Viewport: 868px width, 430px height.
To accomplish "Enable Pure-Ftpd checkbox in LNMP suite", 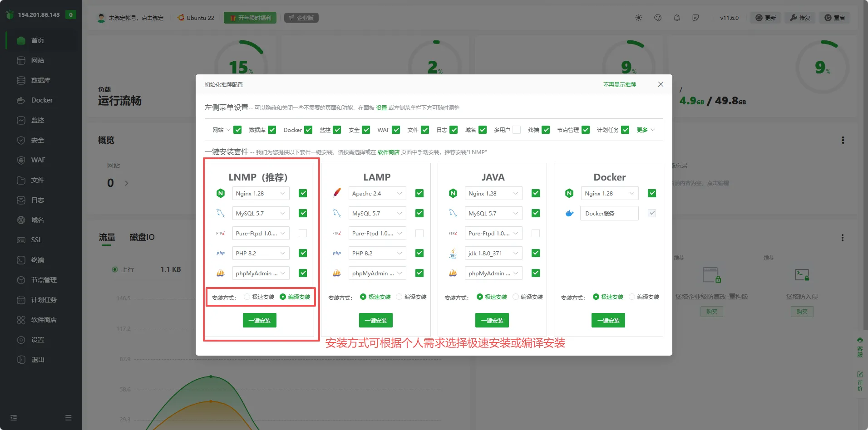I will 303,233.
